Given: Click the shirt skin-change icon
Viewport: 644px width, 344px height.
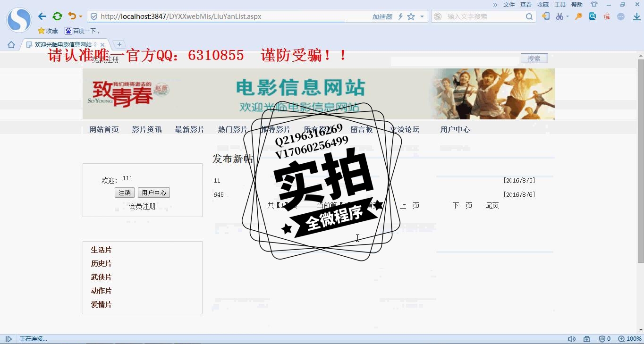Looking at the screenshot, I should pyautogui.click(x=594, y=5).
